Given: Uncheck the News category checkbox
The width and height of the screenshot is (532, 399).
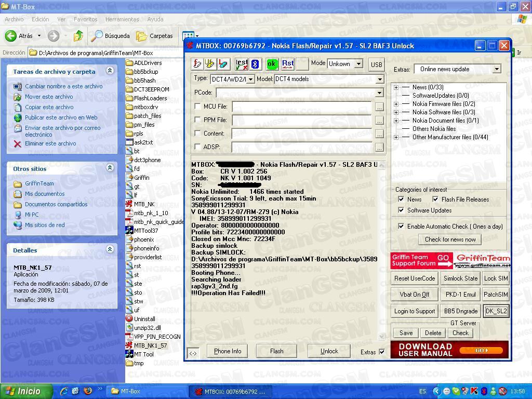Looking at the screenshot, I should tap(401, 199).
